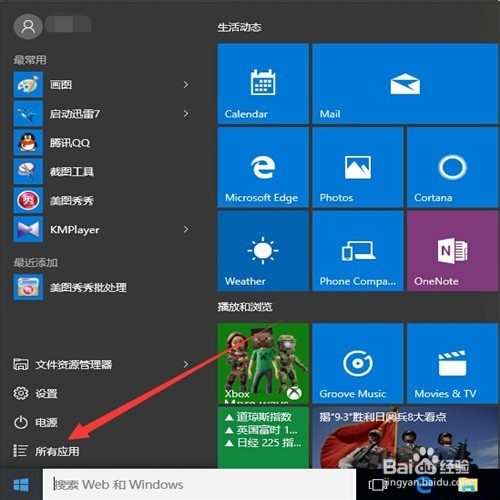Viewport: 500px width, 500px height.
Task: Click the 道琼斯指数 stock line
Action: [258, 417]
